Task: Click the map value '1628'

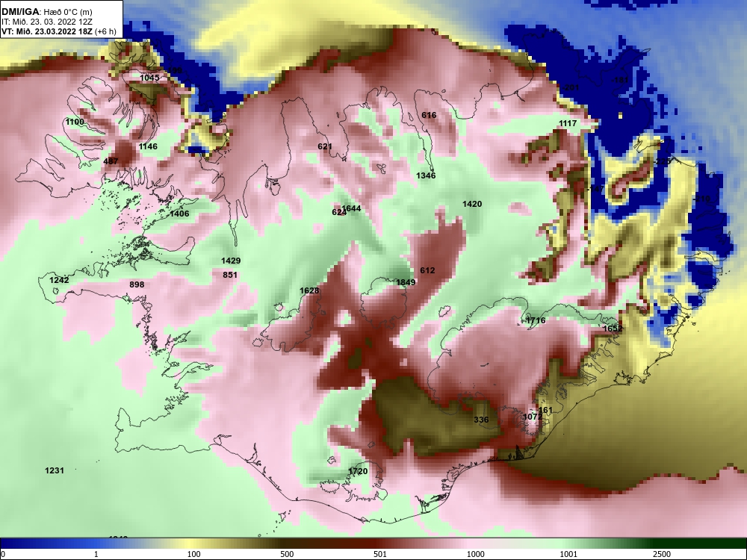Action: pyautogui.click(x=309, y=291)
